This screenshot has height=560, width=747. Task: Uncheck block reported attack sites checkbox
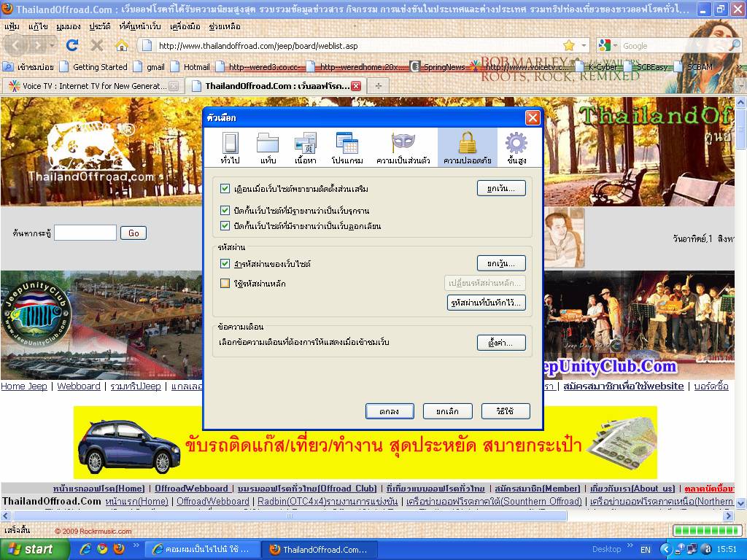(225, 211)
